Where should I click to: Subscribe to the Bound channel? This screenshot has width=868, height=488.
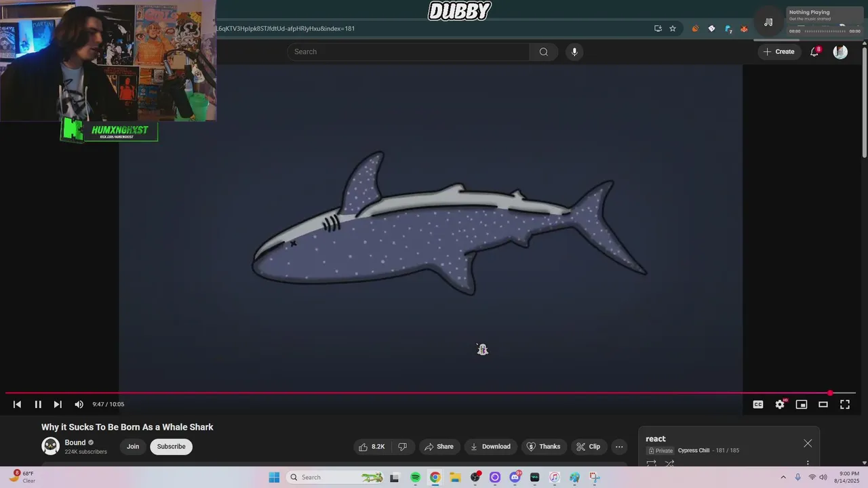171,447
